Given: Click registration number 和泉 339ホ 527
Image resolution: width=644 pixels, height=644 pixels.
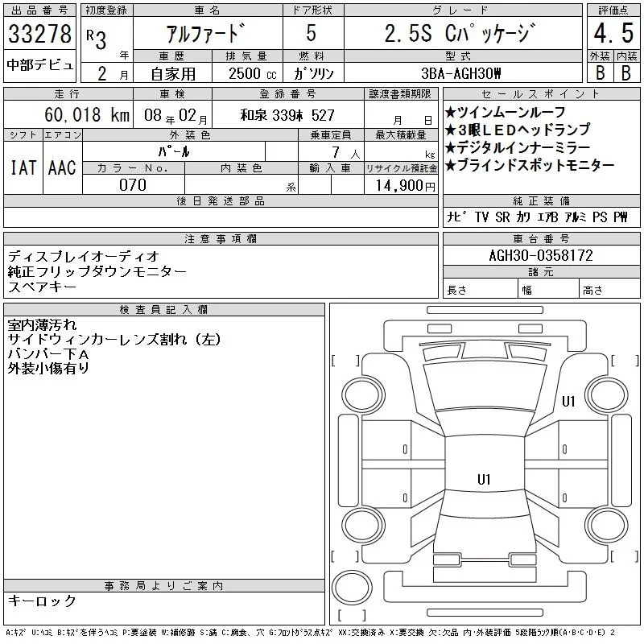Looking at the screenshot, I should click(287, 115).
